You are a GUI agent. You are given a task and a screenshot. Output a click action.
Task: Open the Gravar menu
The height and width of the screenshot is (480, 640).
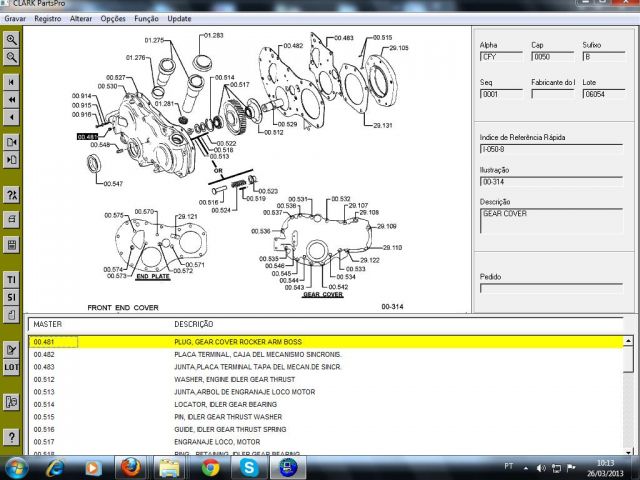coord(15,19)
